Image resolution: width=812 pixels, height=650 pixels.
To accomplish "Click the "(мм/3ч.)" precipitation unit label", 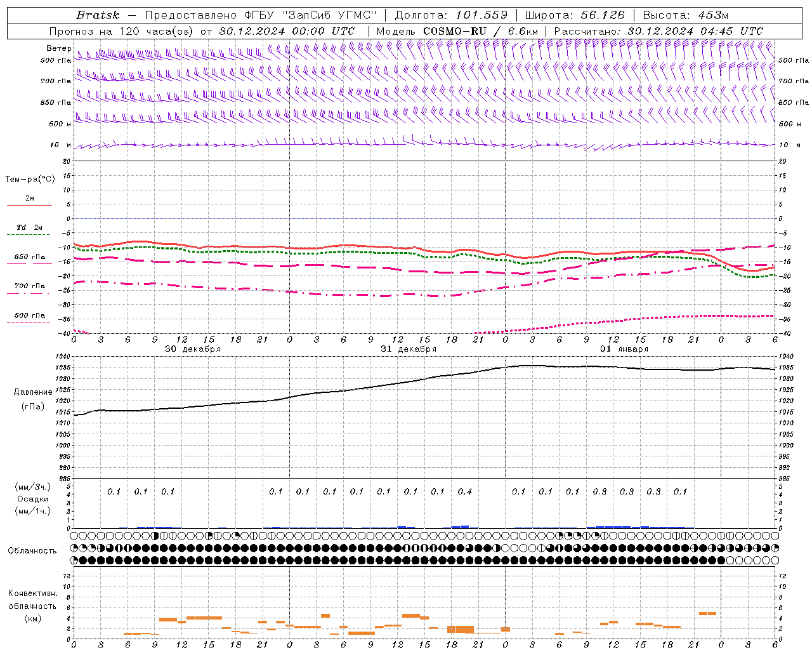I will point(33,487).
